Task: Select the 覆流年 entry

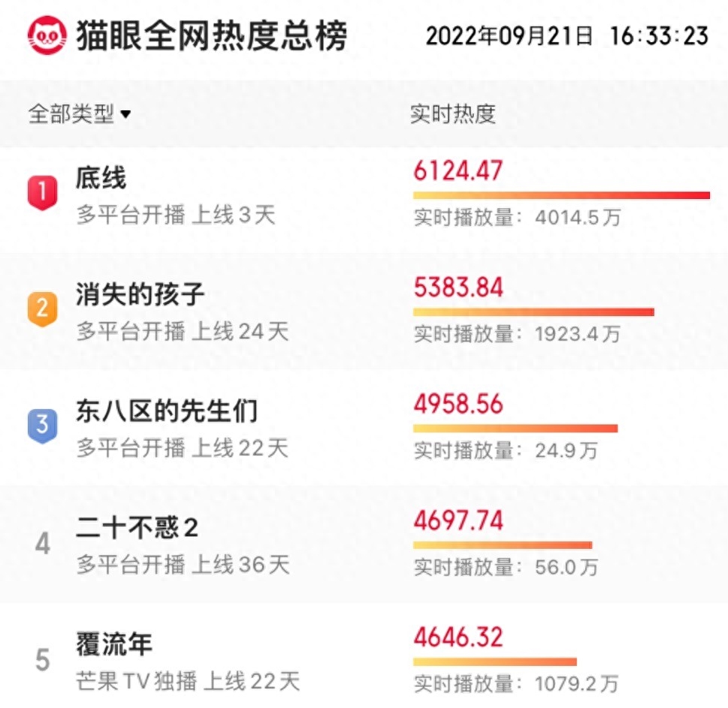Action: tap(113, 644)
